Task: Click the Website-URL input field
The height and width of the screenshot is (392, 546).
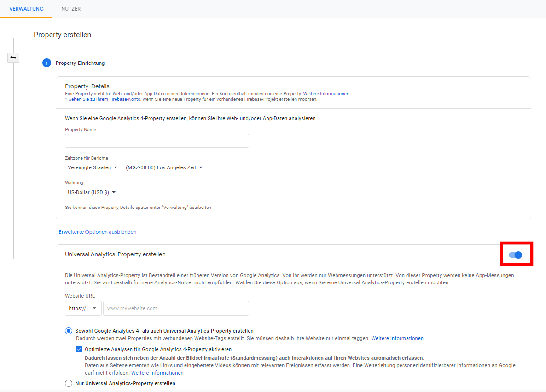Action: [176, 308]
